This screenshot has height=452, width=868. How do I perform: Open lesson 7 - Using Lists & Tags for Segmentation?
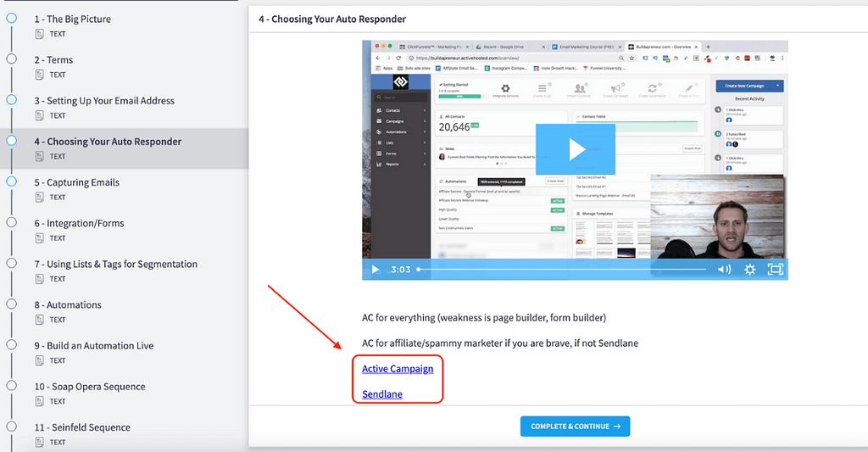tap(115, 265)
